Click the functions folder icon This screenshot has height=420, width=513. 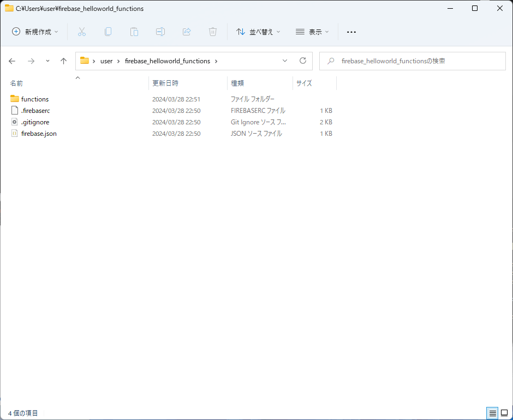click(14, 99)
